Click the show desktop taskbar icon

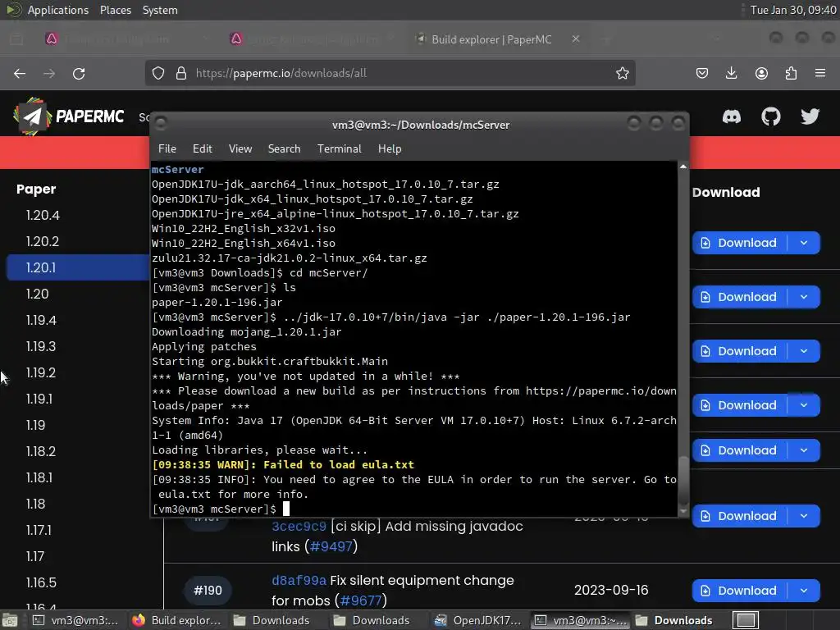coord(10,621)
